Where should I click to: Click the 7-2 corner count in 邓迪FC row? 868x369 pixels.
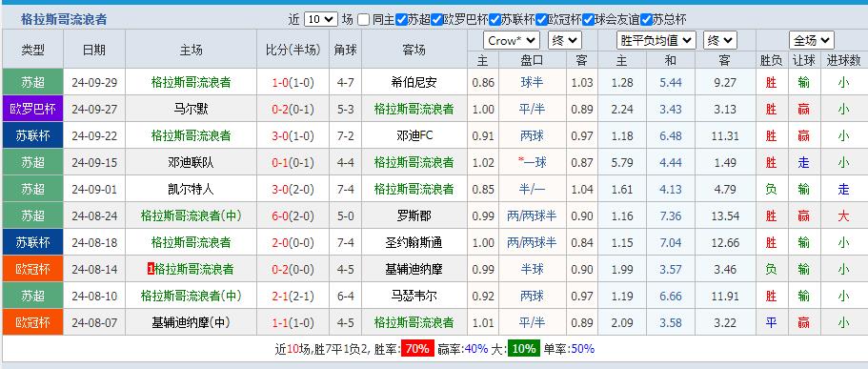click(346, 135)
